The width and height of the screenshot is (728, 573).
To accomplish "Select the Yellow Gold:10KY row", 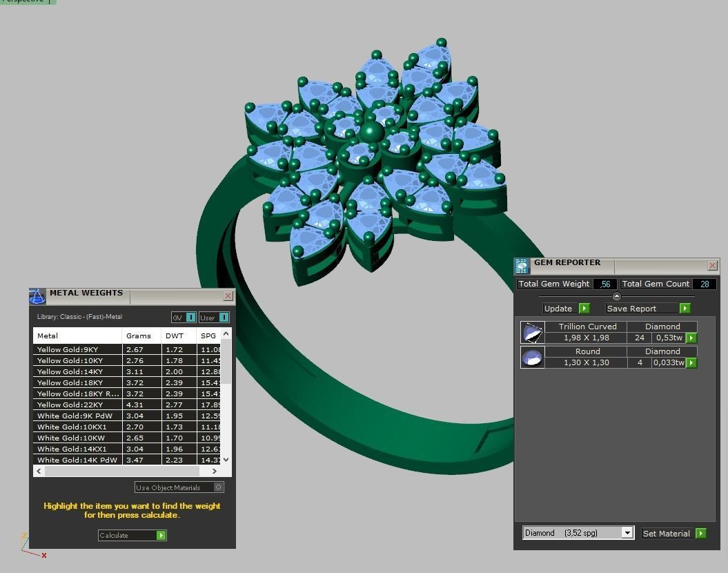I will [127, 360].
